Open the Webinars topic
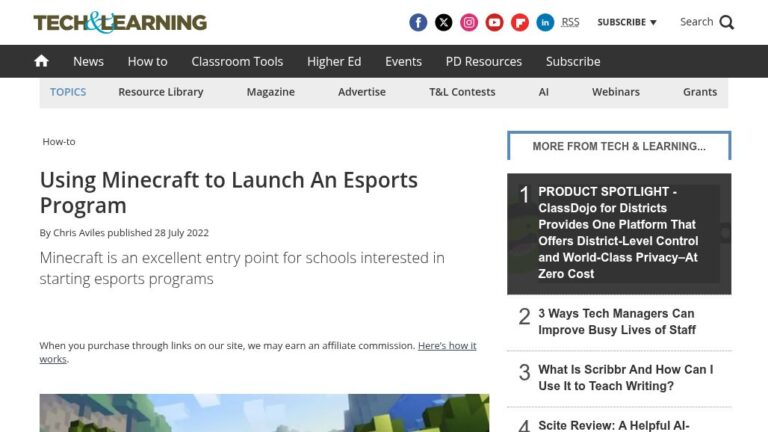The height and width of the screenshot is (432, 768). [x=616, y=92]
